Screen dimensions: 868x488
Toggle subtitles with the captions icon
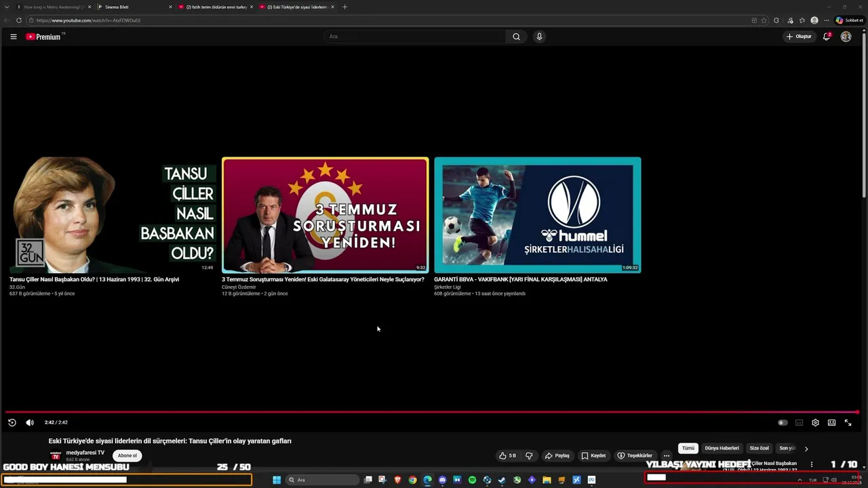point(799,422)
